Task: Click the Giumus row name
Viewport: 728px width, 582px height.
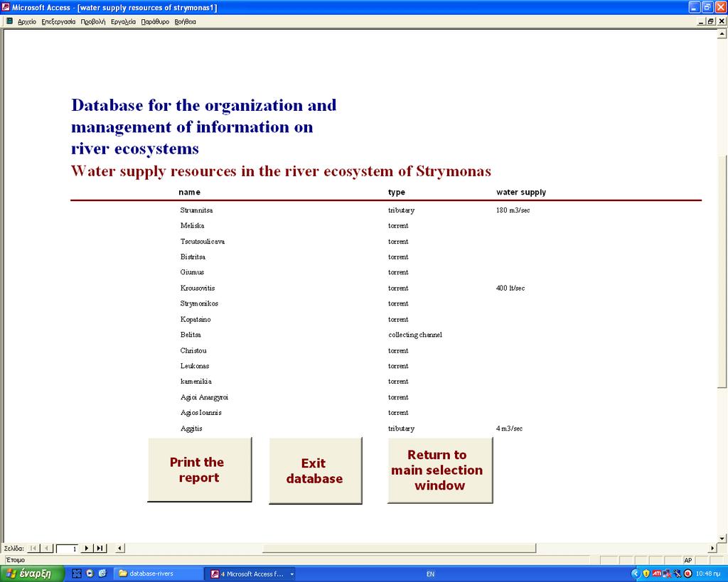Action: coord(192,272)
